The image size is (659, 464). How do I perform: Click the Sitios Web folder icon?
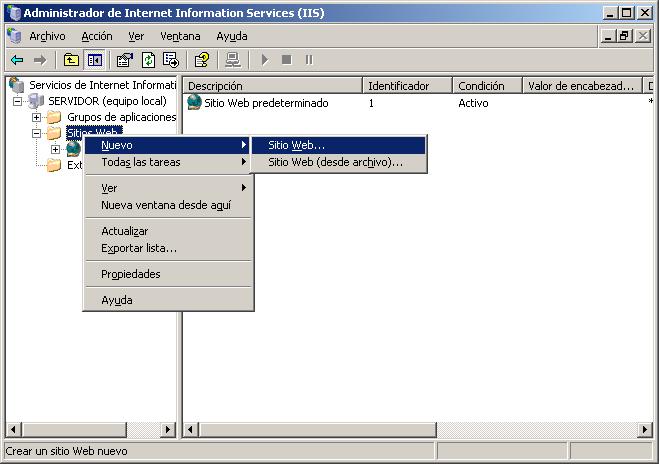point(54,133)
